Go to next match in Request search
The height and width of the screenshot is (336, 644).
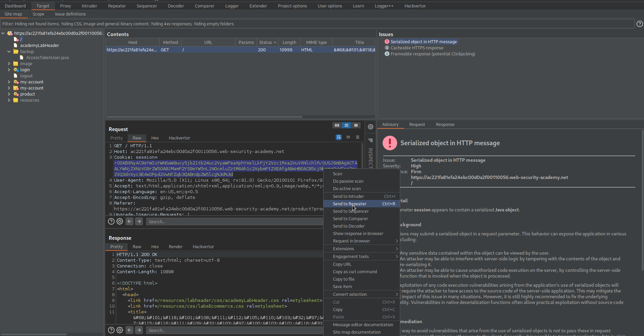coord(139,222)
